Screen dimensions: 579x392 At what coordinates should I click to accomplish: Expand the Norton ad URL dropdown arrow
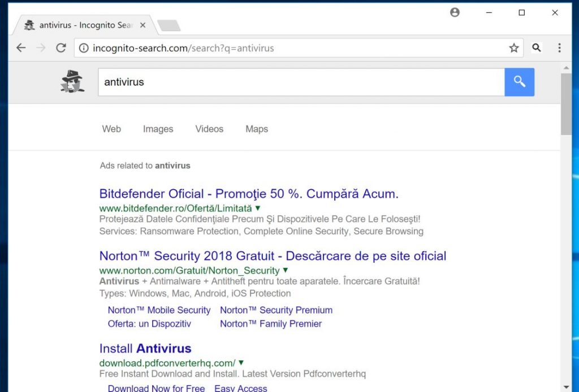[286, 270]
